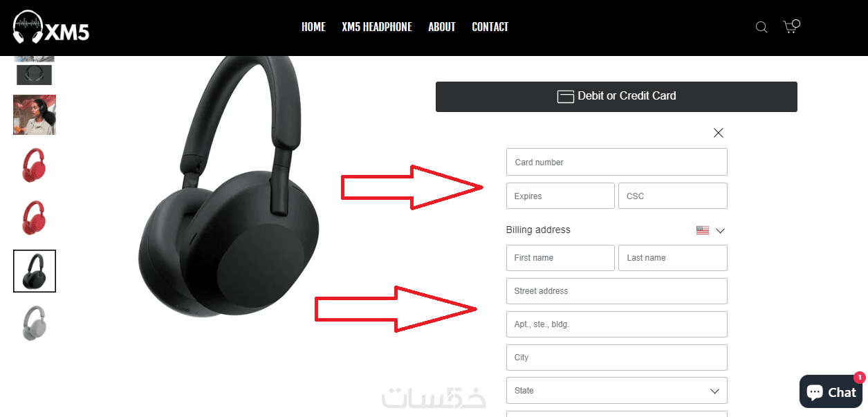The height and width of the screenshot is (417, 868).
Task: Select the black headphone thumbnail
Action: tap(35, 271)
